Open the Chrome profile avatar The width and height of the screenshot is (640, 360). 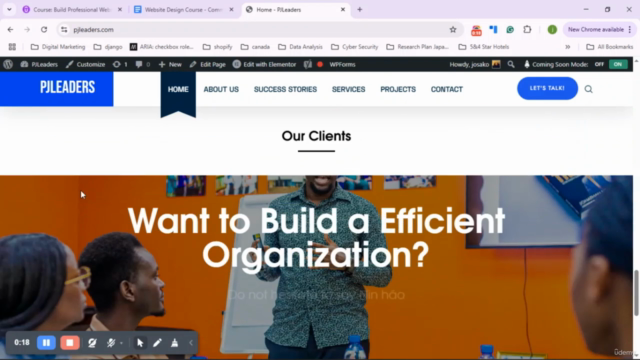pyautogui.click(x=552, y=29)
